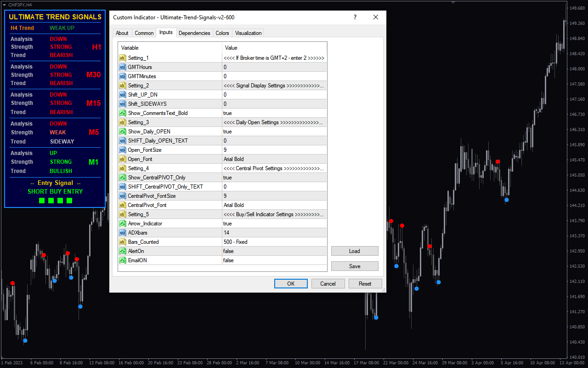588x368 pixels.
Task: Click the CentralPivot_FontSize integer icon
Action: click(123, 196)
